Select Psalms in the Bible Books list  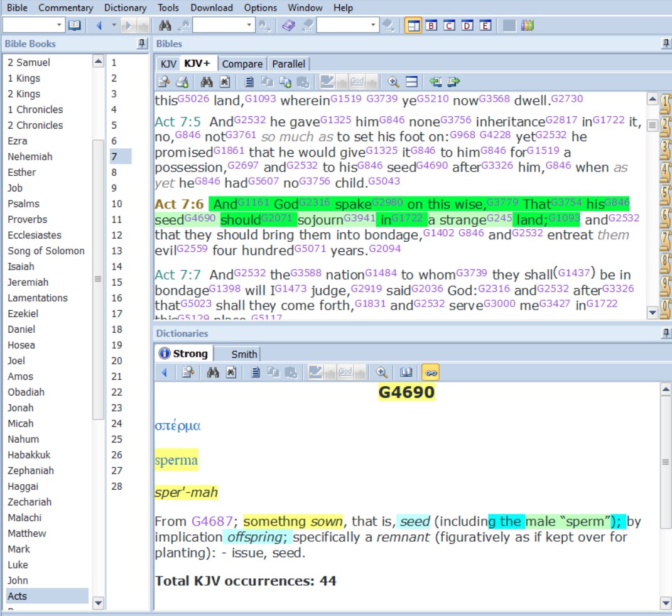click(24, 203)
